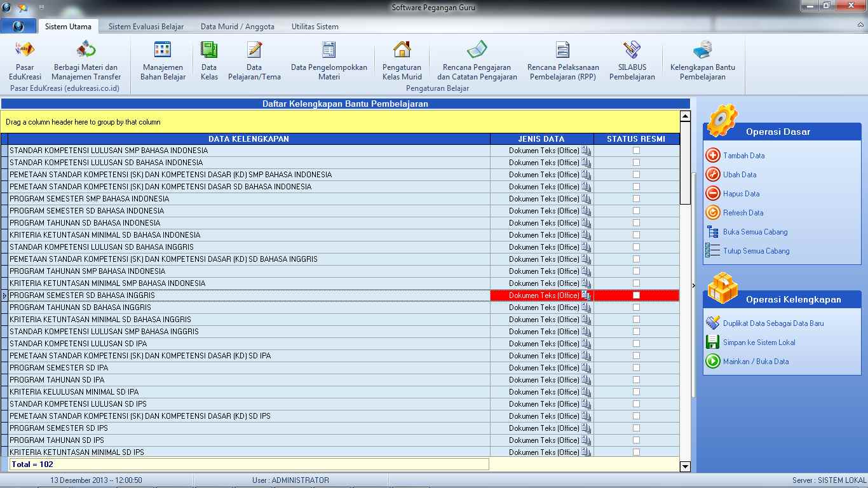Open Data Pengelompokkan Materi
This screenshot has width=868, height=488.
(329, 61)
